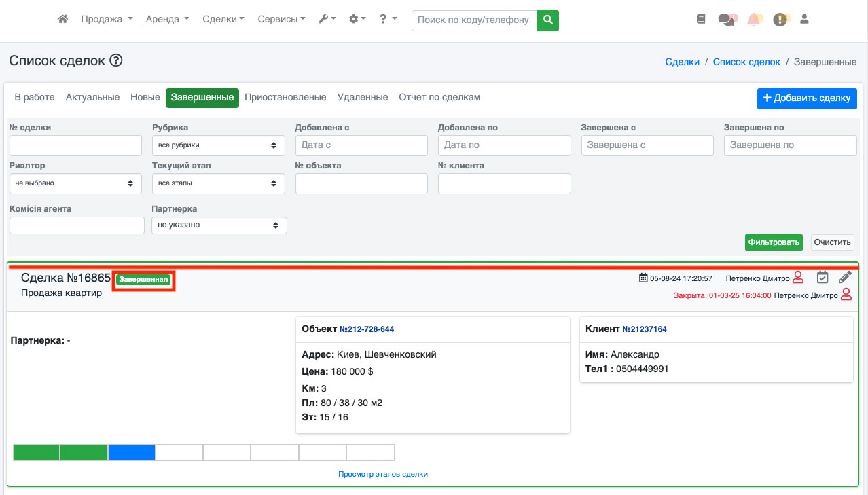868x495 pixels.
Task: Click the pencil edit icon for deal 16865
Action: [845, 277]
